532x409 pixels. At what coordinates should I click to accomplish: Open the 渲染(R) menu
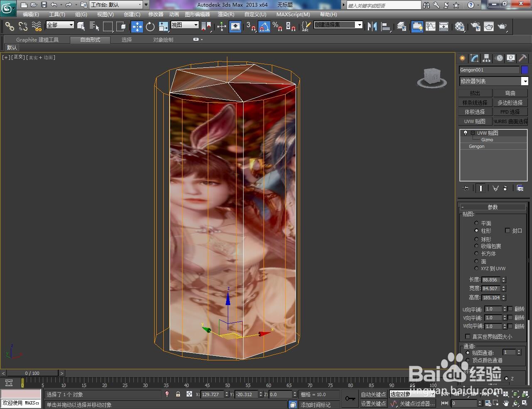point(226,15)
